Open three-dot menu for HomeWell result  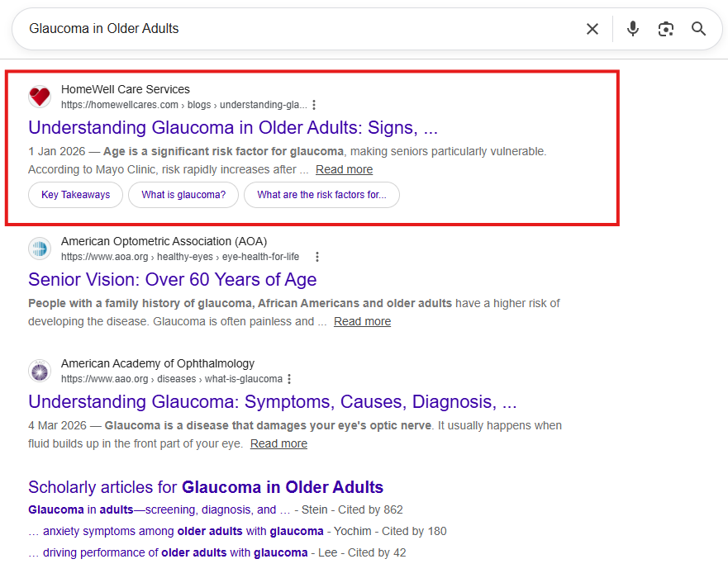(314, 105)
